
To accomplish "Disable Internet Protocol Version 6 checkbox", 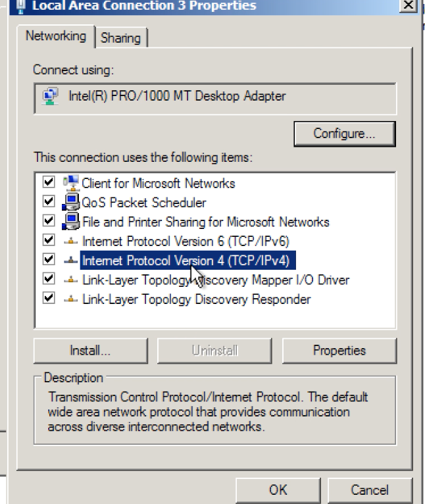I will click(x=48, y=241).
